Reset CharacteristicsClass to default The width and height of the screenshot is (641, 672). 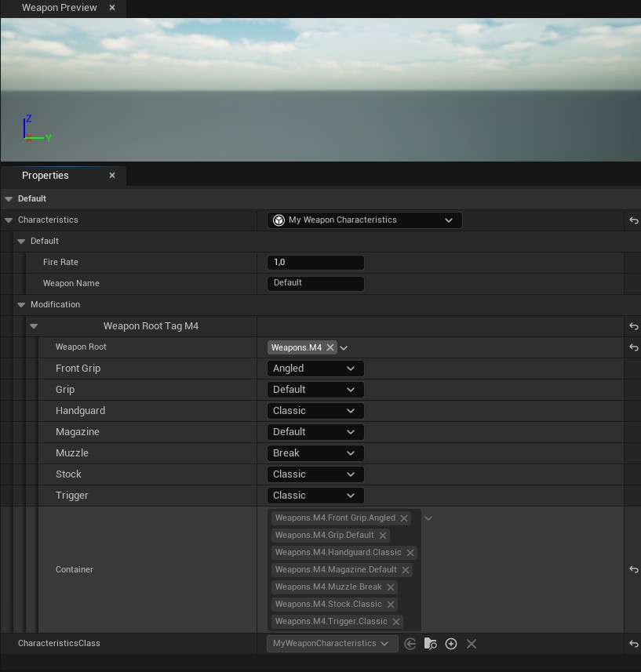coord(634,644)
